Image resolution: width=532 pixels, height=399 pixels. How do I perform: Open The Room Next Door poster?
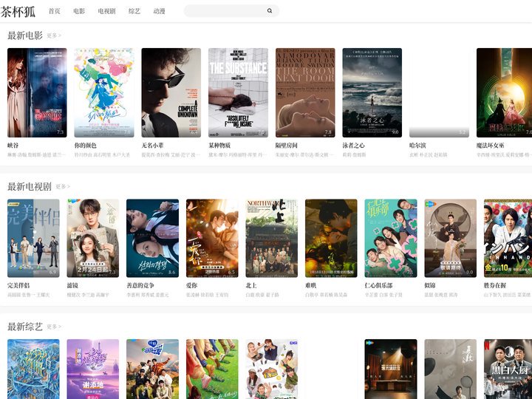click(305, 92)
